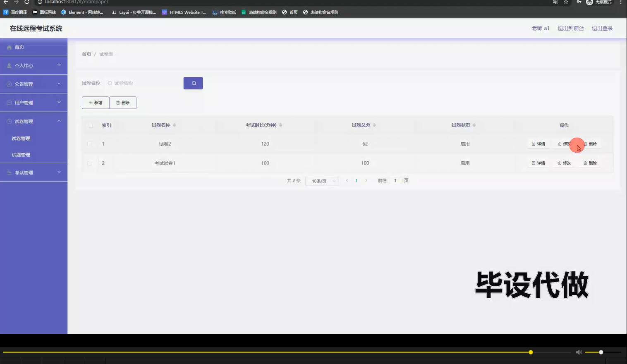Viewport: 627px width, 364px height.
Task: Click the search magnifier button next to 试卷名称
Action: click(193, 83)
